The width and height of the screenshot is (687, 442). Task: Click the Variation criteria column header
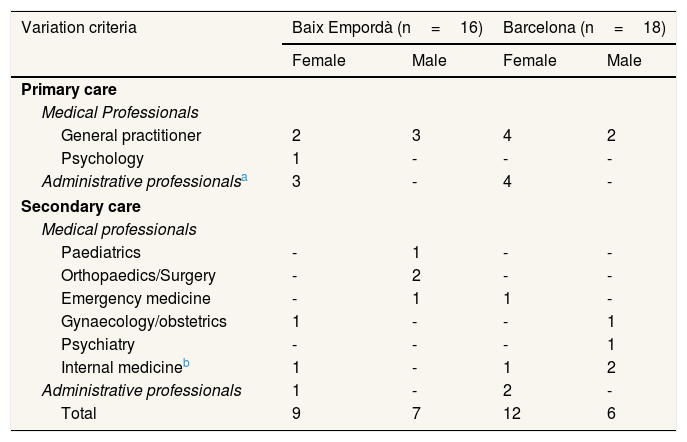coord(79,27)
